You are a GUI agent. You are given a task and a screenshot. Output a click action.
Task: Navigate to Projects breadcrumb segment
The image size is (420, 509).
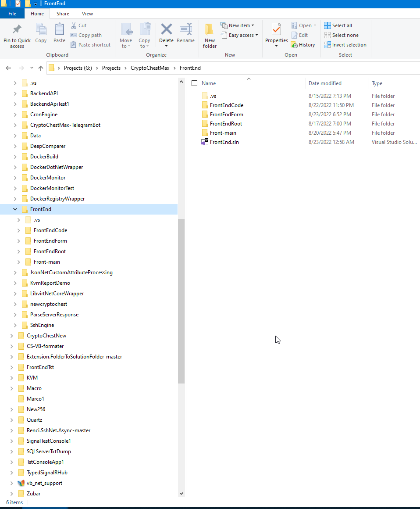pyautogui.click(x=111, y=68)
